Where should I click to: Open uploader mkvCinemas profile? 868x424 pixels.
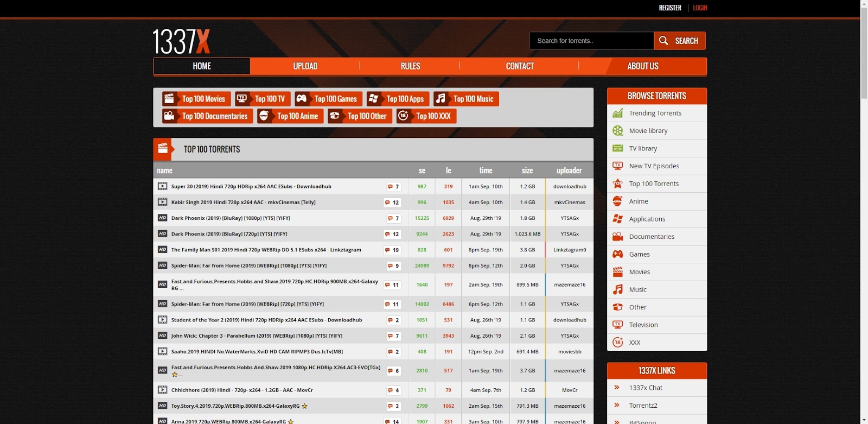pos(570,202)
